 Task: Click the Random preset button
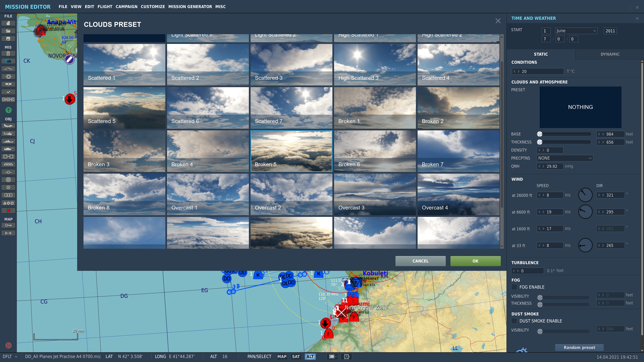pyautogui.click(x=579, y=348)
